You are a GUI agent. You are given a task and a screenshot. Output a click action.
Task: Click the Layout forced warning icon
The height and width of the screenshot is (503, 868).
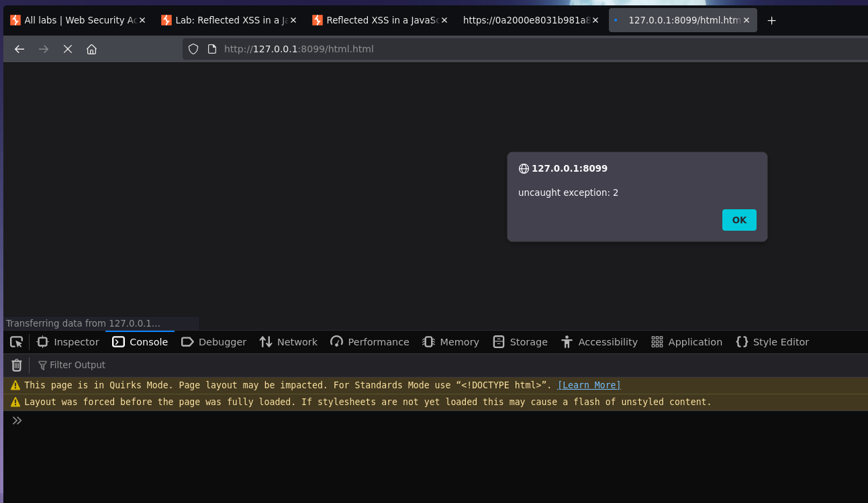point(15,402)
